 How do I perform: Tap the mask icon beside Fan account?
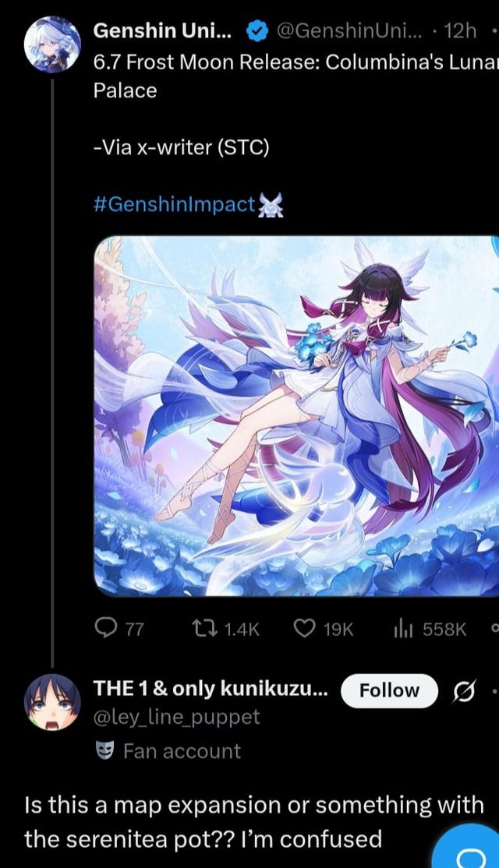tap(103, 751)
